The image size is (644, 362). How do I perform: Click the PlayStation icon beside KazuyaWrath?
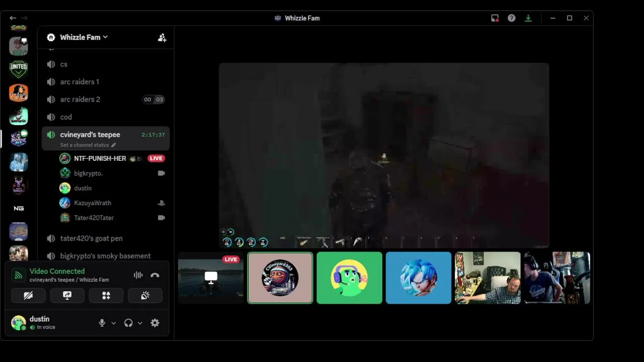pyautogui.click(x=161, y=203)
